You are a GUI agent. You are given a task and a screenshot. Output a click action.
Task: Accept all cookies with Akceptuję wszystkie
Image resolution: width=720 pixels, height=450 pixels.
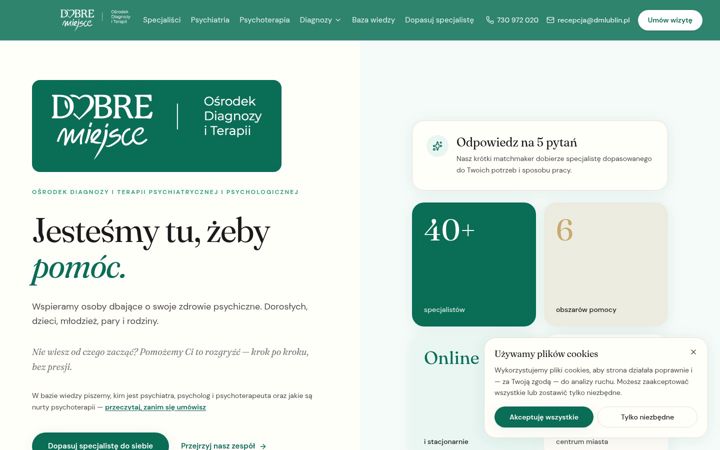544,417
